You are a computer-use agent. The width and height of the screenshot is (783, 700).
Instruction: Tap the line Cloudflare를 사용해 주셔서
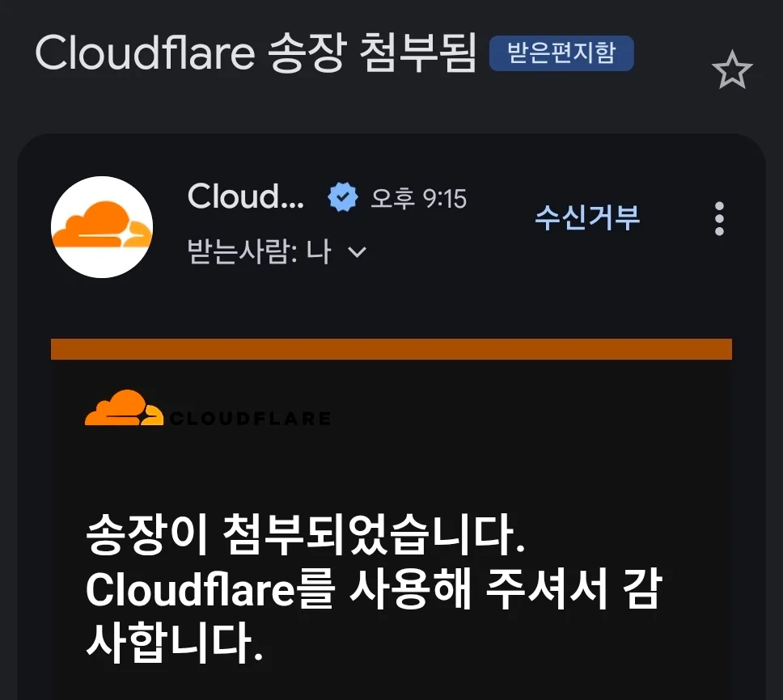point(346,590)
